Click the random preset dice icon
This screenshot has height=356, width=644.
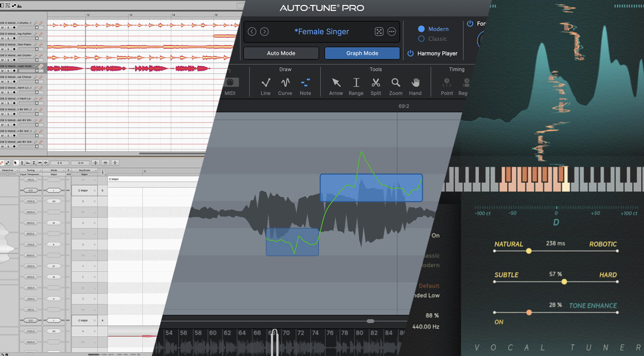pyautogui.click(x=379, y=32)
